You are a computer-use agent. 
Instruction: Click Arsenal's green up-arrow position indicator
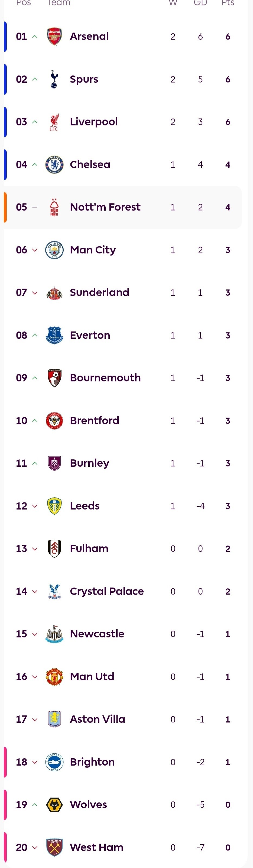pos(35,36)
